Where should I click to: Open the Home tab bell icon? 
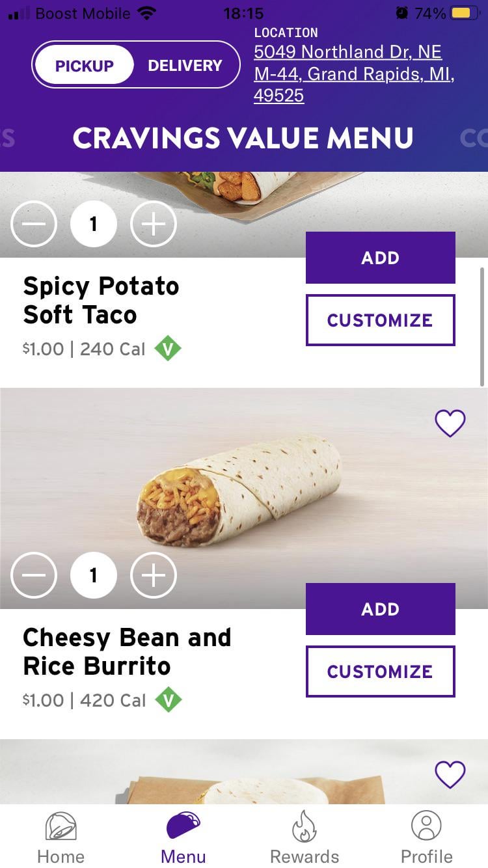(x=61, y=827)
